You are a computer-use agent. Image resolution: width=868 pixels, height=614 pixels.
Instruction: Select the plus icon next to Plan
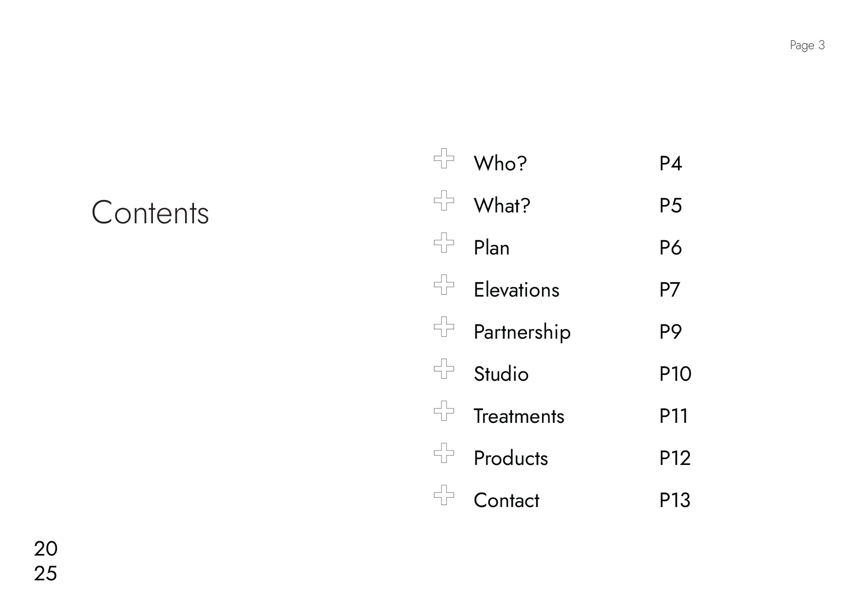444,243
